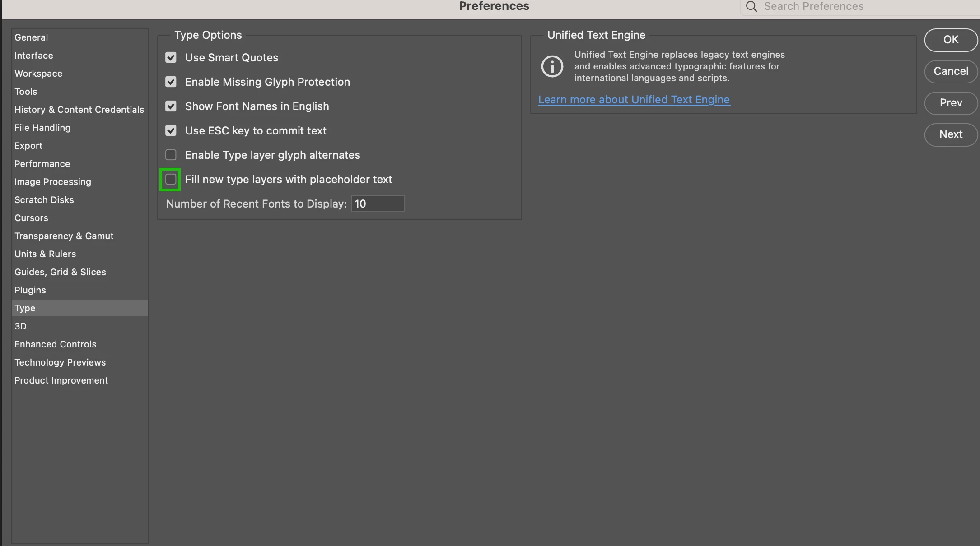This screenshot has height=546, width=980.
Task: Click the Cancel button
Action: coord(951,71)
